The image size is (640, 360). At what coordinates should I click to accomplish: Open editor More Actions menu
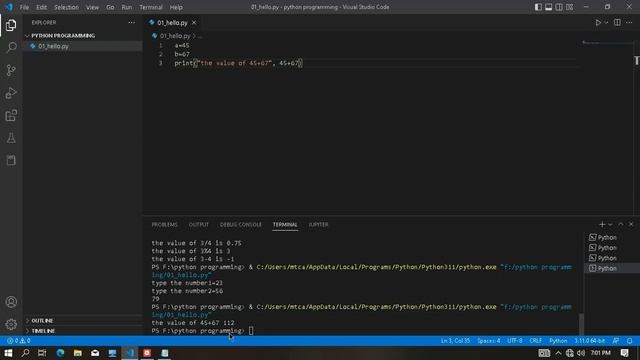tap(629, 22)
